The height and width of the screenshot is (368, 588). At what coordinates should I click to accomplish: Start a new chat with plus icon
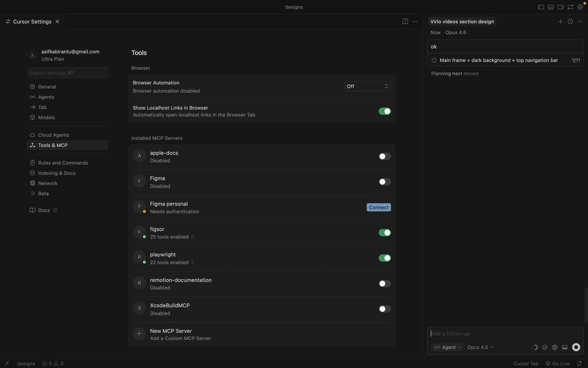tap(561, 22)
